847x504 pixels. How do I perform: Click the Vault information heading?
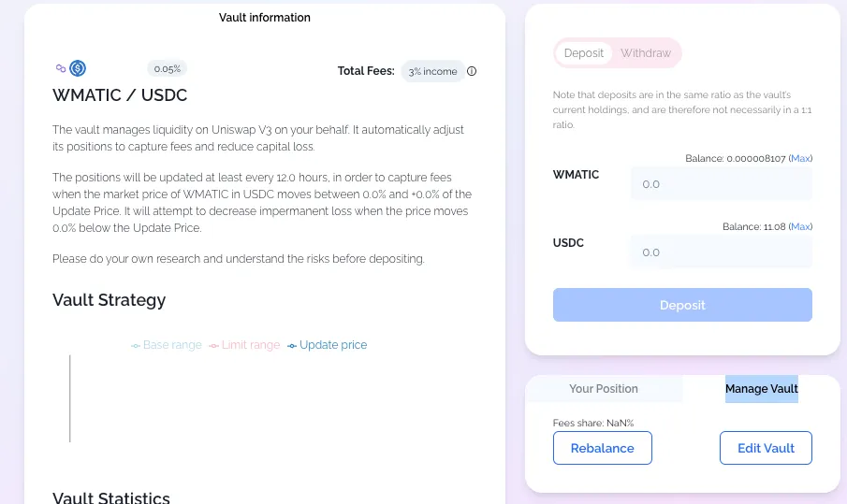tap(265, 18)
